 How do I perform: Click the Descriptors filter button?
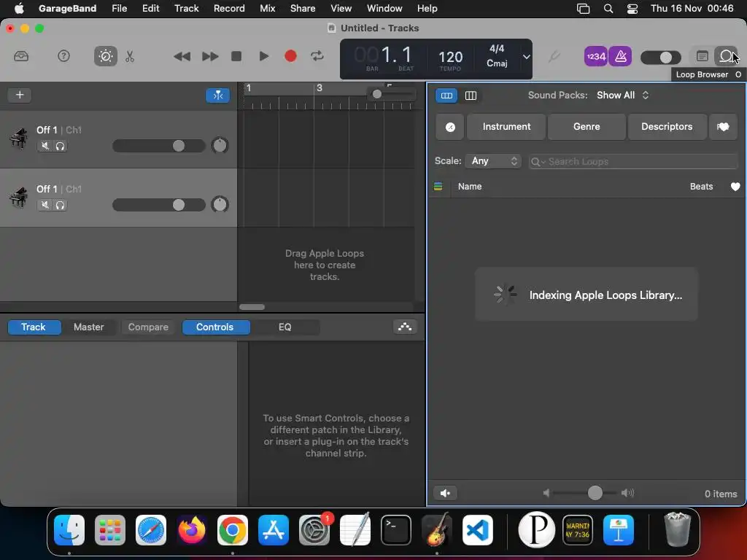667,127
